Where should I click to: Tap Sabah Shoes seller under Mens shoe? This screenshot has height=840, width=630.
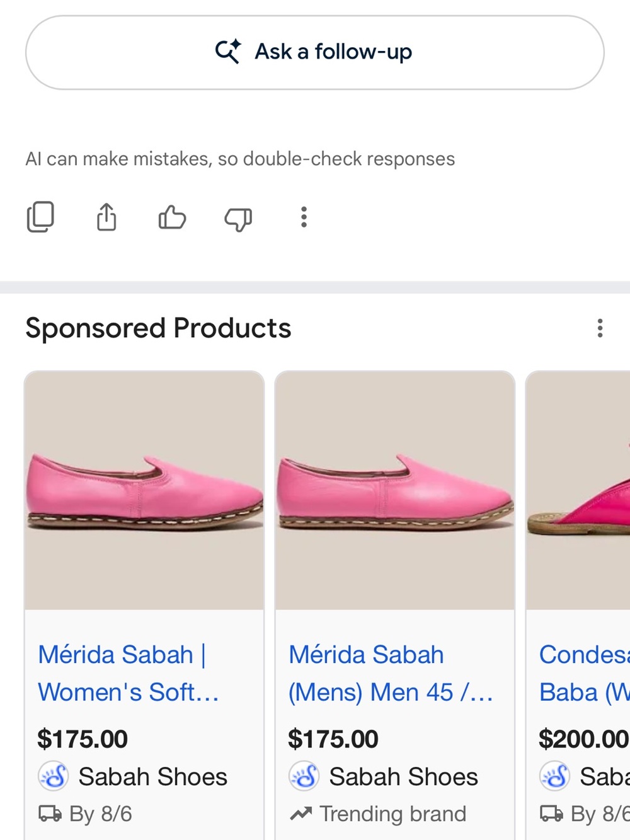coord(403,777)
